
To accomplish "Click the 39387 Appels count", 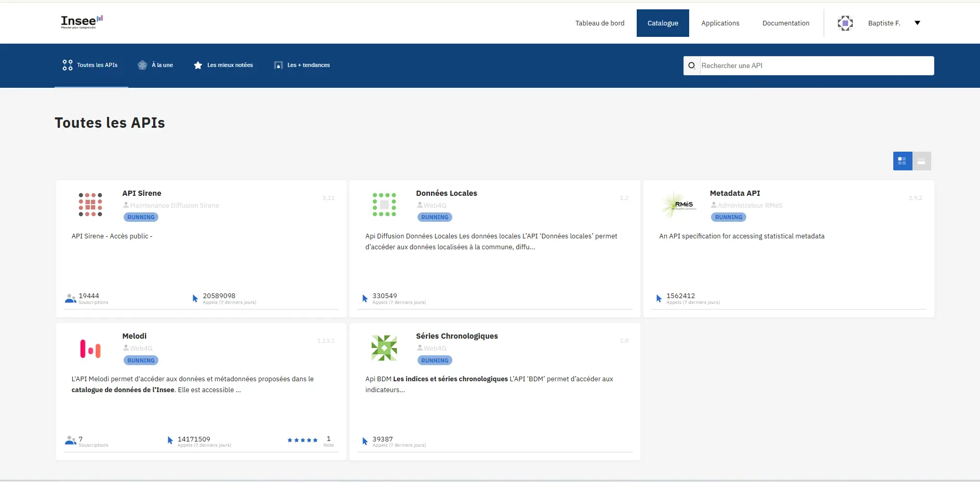I will tap(383, 439).
